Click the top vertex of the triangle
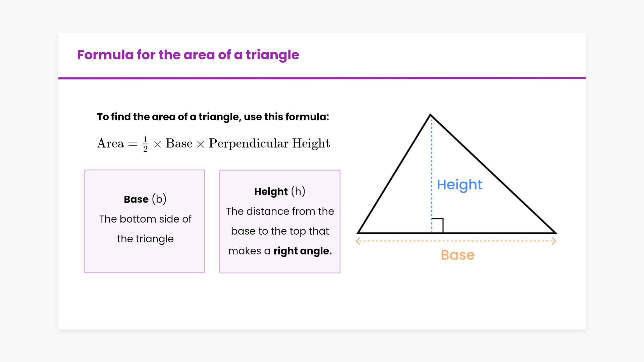 click(x=430, y=115)
